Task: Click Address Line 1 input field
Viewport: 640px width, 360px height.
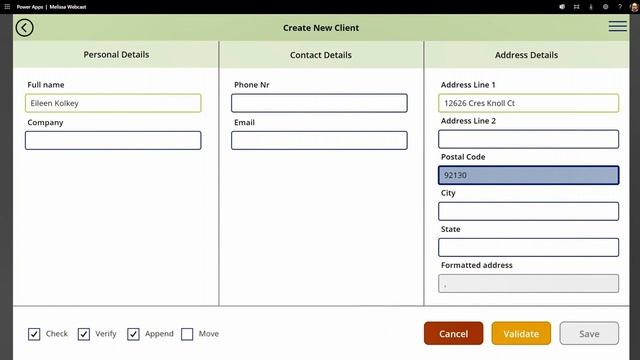Action: tap(529, 103)
